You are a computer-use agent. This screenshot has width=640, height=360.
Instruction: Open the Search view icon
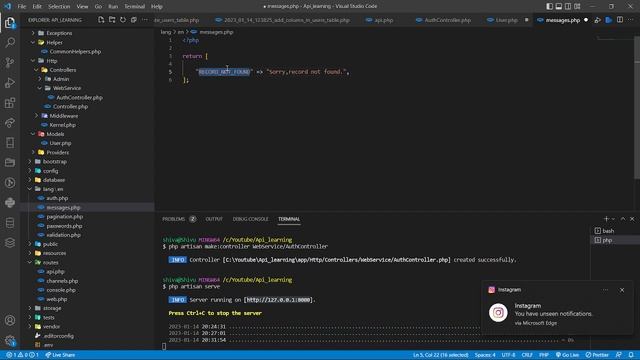tap(10, 42)
